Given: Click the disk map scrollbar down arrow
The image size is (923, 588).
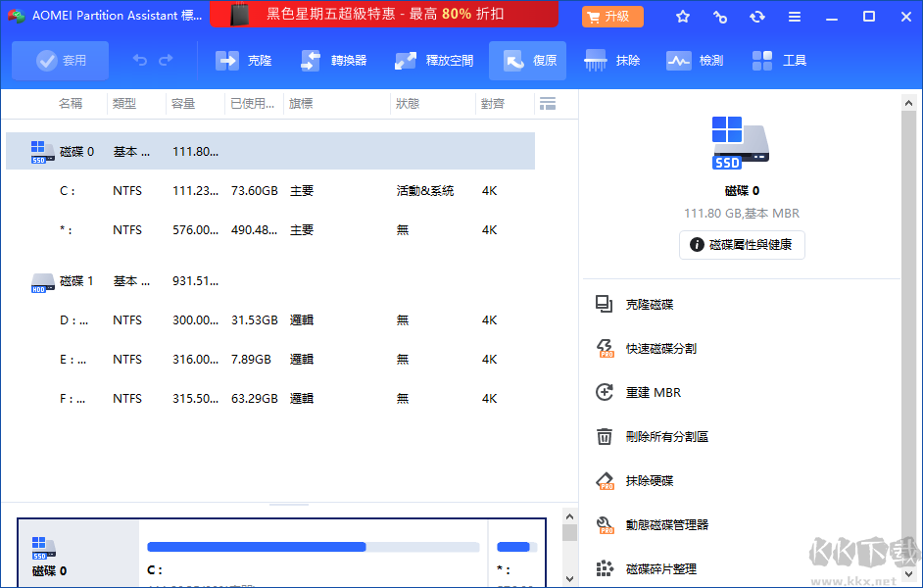Looking at the screenshot, I should click(x=569, y=578).
